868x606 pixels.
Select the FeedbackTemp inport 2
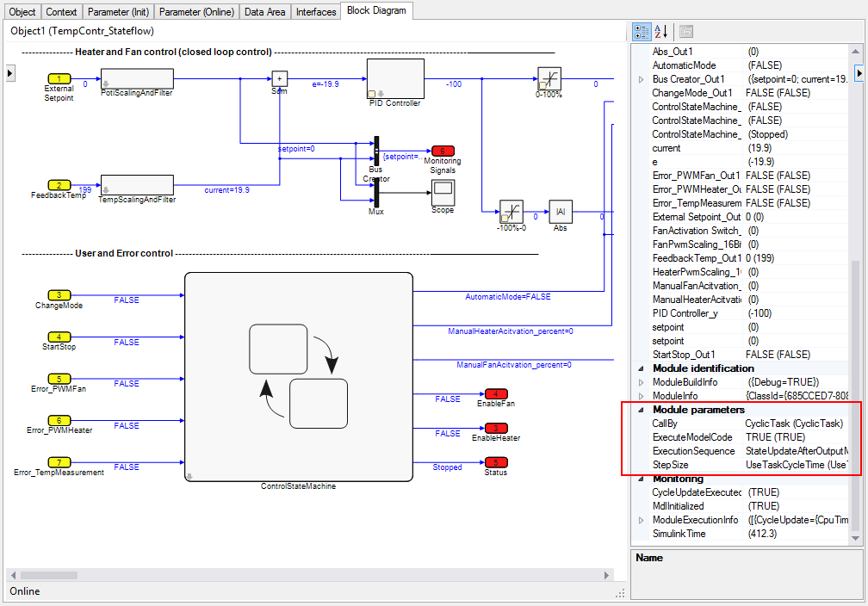(x=59, y=185)
